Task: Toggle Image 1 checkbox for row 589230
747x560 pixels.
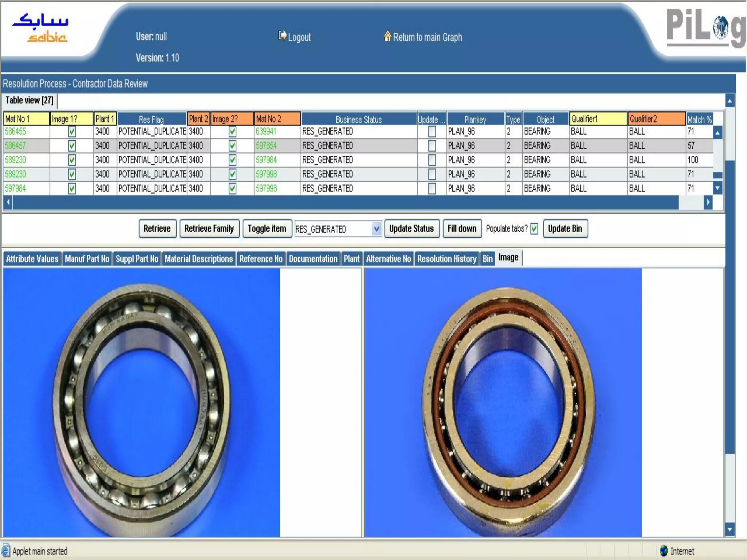Action: click(72, 160)
